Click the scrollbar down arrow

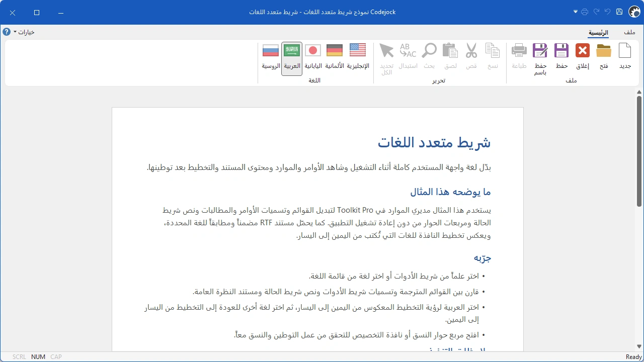click(639, 346)
